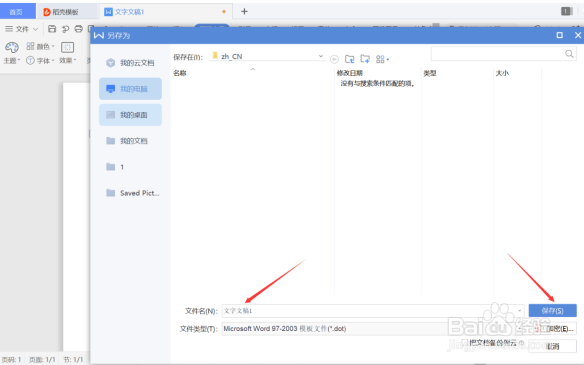Select 我的桌面 in the sidebar
The image size is (584, 365).
point(130,115)
